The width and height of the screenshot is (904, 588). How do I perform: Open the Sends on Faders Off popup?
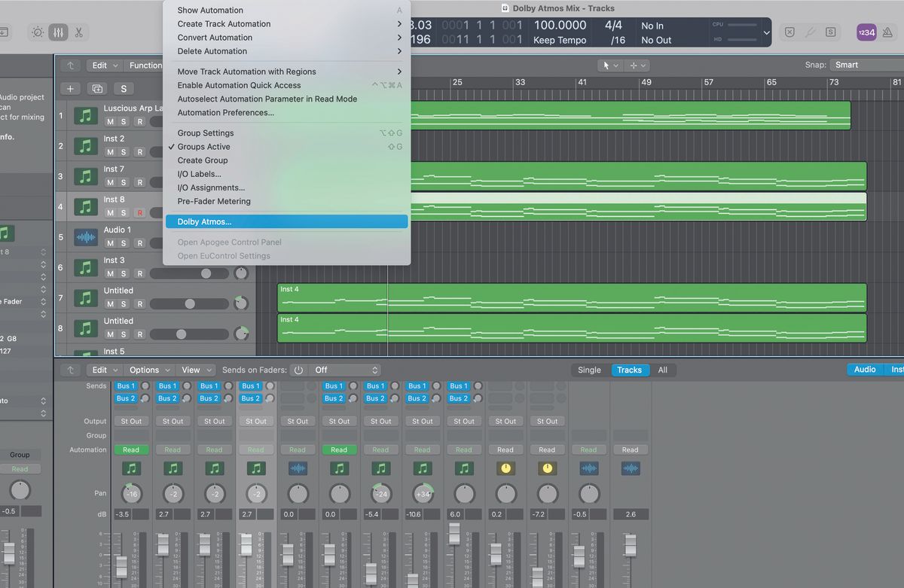pos(347,370)
